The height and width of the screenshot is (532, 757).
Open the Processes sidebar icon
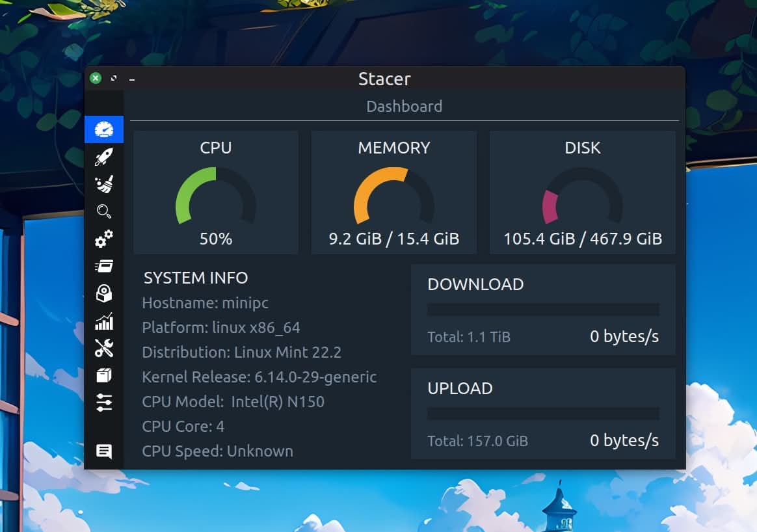coord(104,266)
